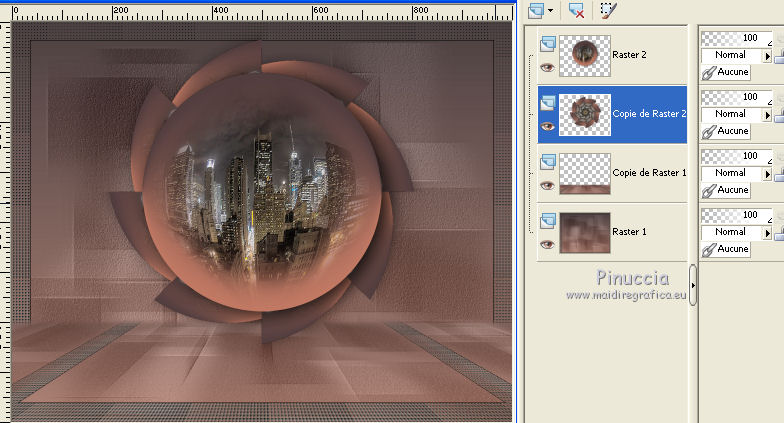Screen dimensions: 784x423
Task: Select the Copie de Raster 1 layer name
Action: pos(649,173)
